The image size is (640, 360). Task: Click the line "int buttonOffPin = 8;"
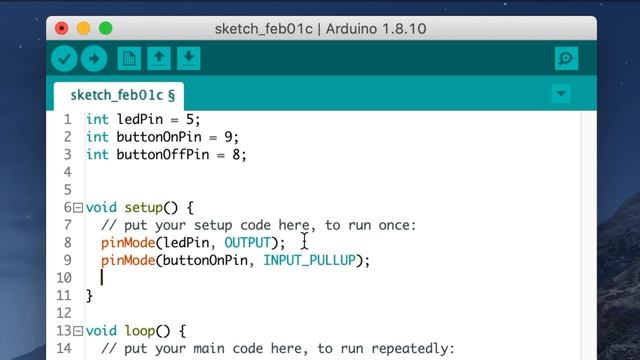(166, 155)
